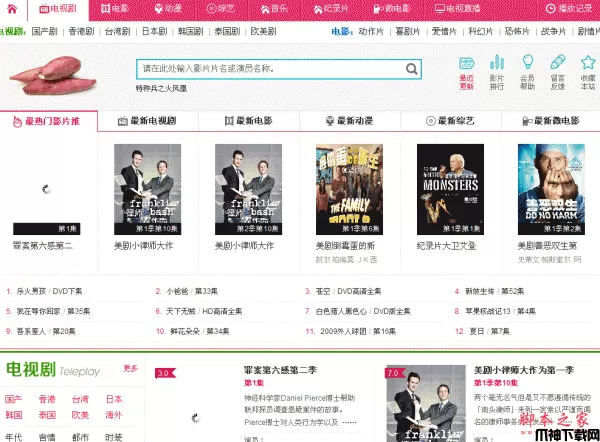Viewport: 600px width, 442px height.
Task: Open The Family 第1季第6集 poster
Action: click(349, 189)
